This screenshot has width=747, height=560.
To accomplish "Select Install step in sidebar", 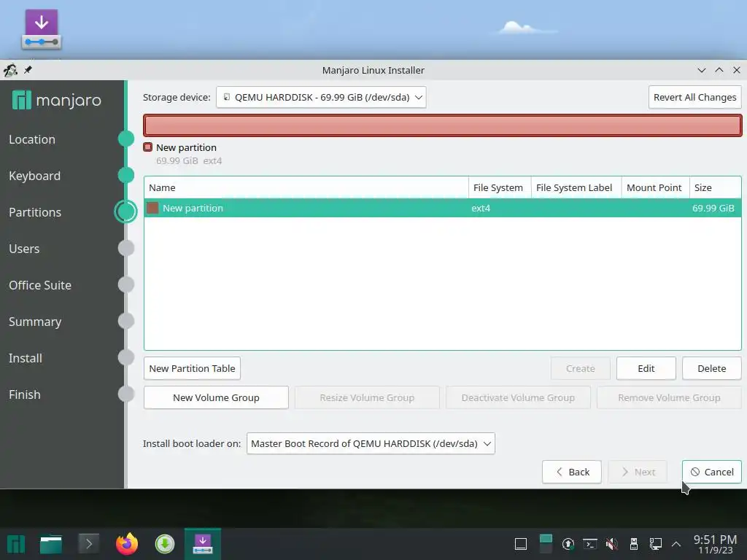I will pos(26,357).
